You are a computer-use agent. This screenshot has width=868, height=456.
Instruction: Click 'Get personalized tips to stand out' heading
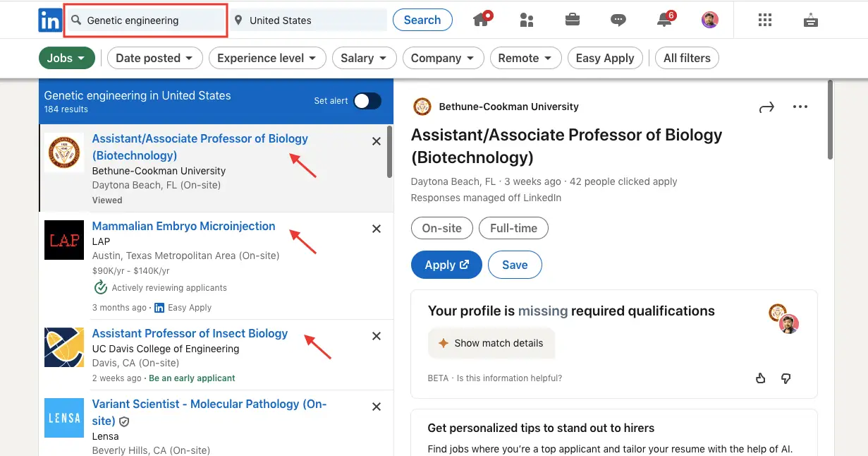[x=541, y=428]
